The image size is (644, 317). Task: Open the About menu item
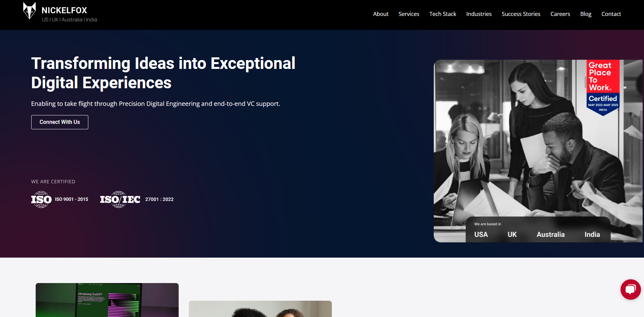[x=381, y=14]
